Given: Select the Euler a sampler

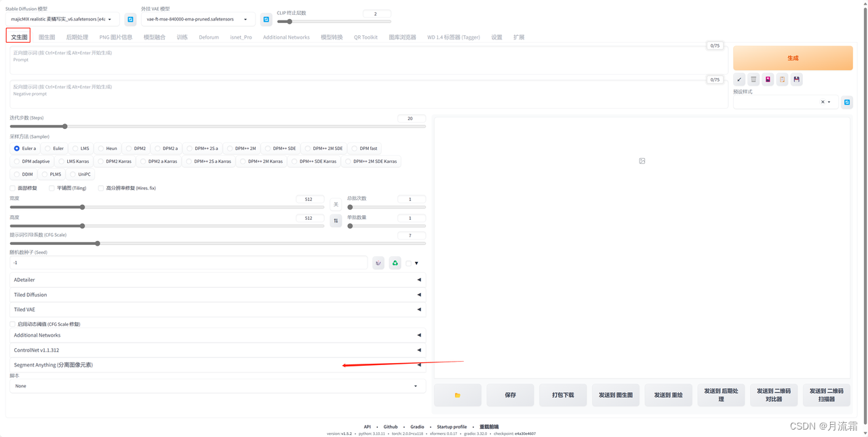Looking at the screenshot, I should pyautogui.click(x=25, y=148).
